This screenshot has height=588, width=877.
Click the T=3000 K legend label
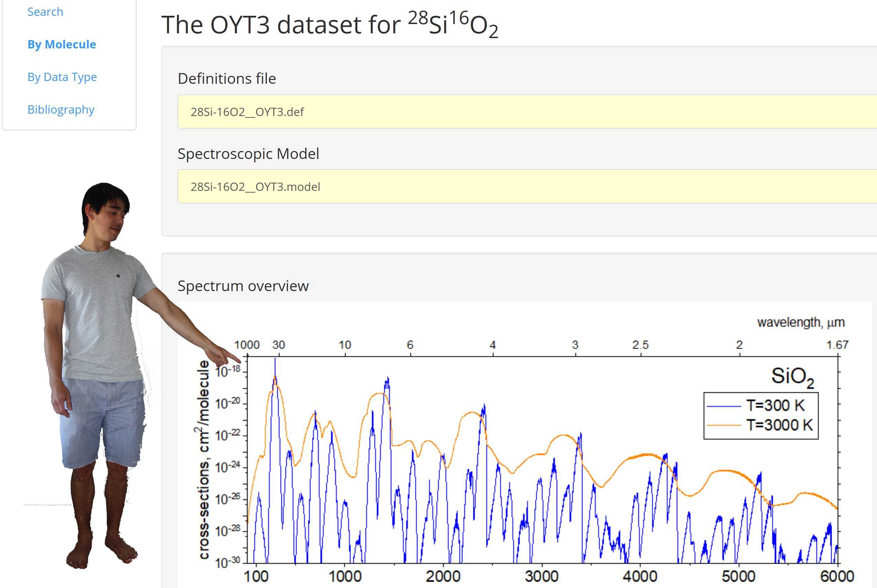[x=779, y=425]
